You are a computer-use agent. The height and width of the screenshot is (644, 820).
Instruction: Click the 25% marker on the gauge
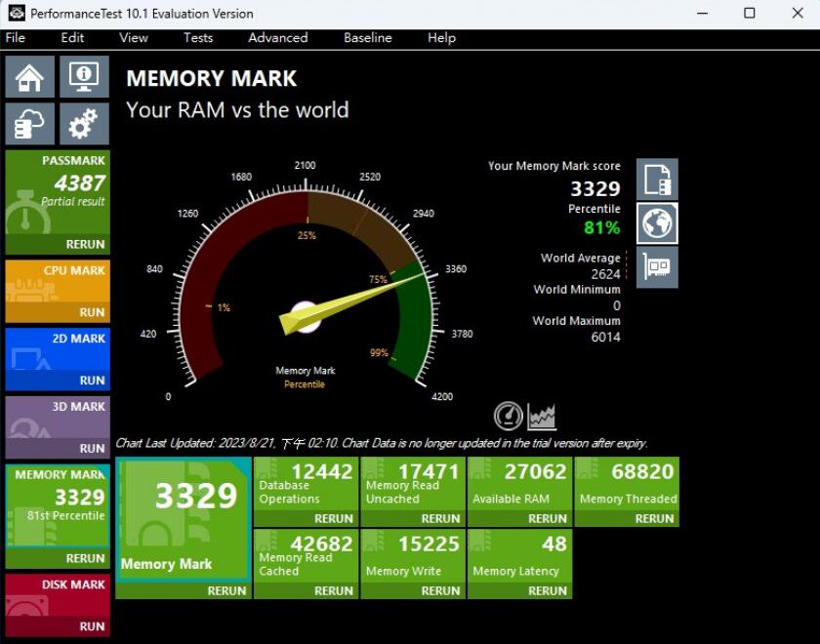(x=307, y=235)
